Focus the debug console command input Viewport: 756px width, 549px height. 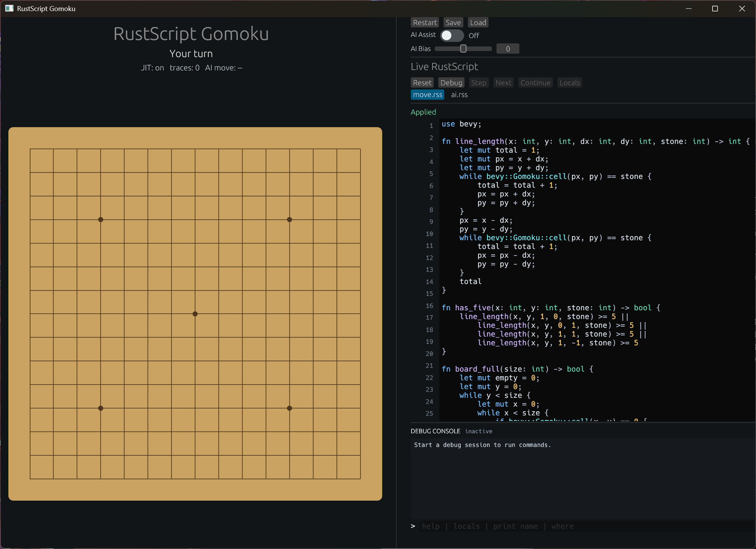(587, 526)
